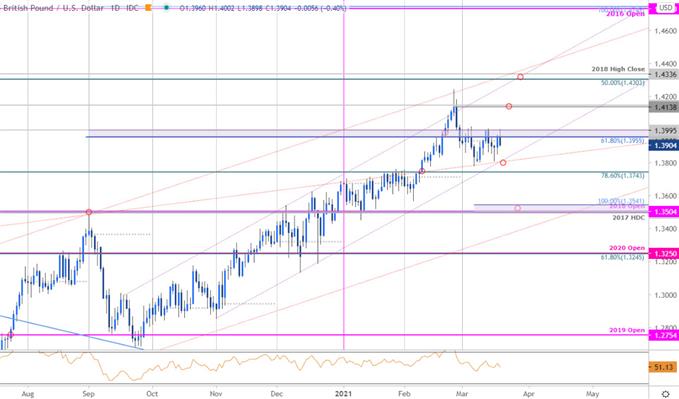Click the Feb label on time axis
This screenshot has width=679, height=399.
pos(404,394)
